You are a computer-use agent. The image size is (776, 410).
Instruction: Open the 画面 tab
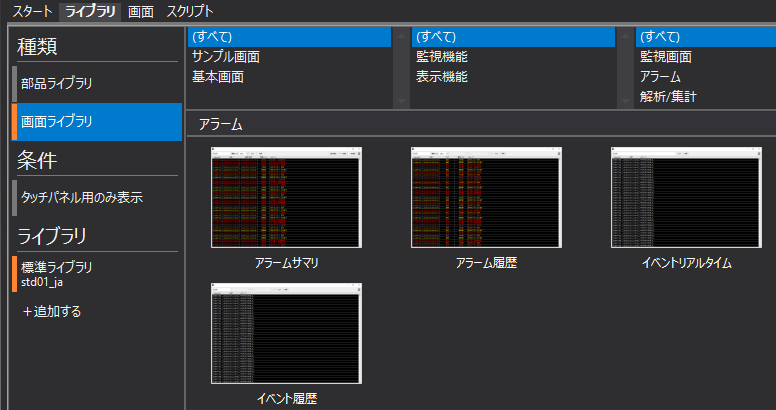tap(141, 12)
